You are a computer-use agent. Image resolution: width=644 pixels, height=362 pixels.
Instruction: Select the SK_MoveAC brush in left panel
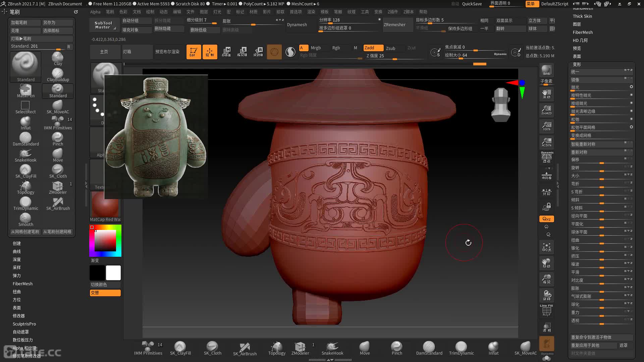(x=58, y=107)
